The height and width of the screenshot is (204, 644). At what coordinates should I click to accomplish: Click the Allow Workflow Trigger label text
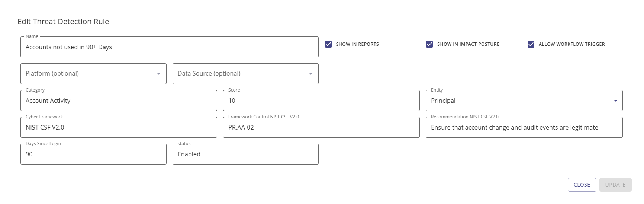571,44
